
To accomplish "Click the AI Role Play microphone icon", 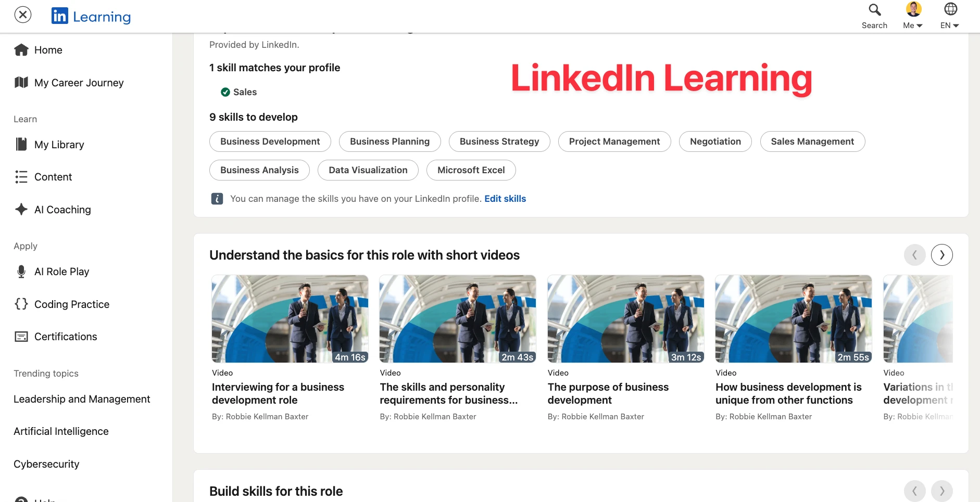I will tap(21, 272).
